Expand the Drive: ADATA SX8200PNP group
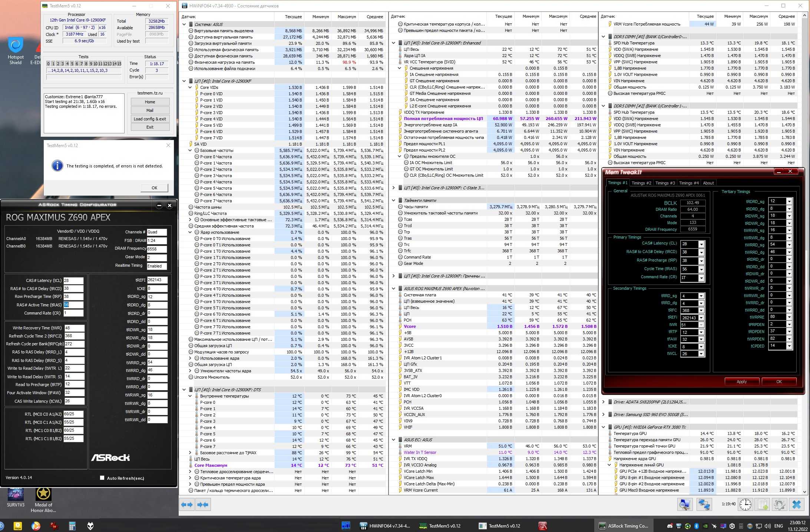The width and height of the screenshot is (810, 532). coord(603,402)
